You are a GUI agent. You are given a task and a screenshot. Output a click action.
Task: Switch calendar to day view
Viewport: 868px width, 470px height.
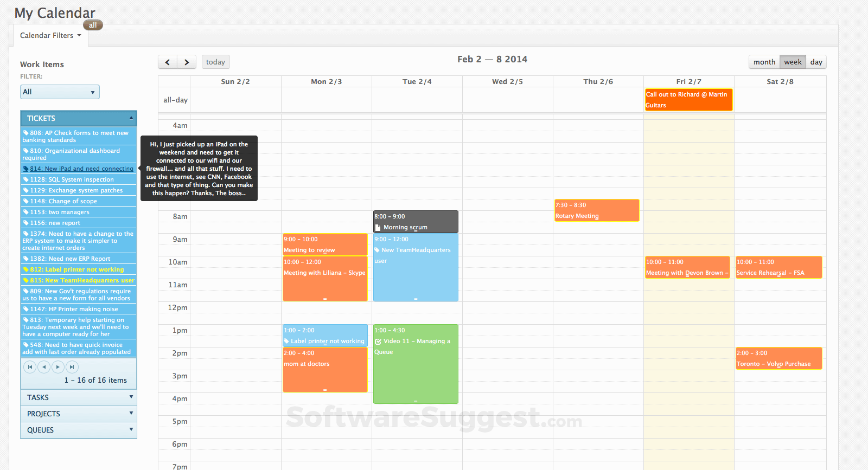click(x=816, y=62)
